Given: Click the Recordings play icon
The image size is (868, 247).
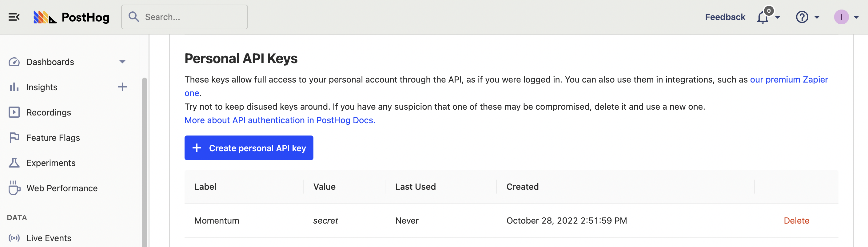Looking at the screenshot, I should coord(14,112).
